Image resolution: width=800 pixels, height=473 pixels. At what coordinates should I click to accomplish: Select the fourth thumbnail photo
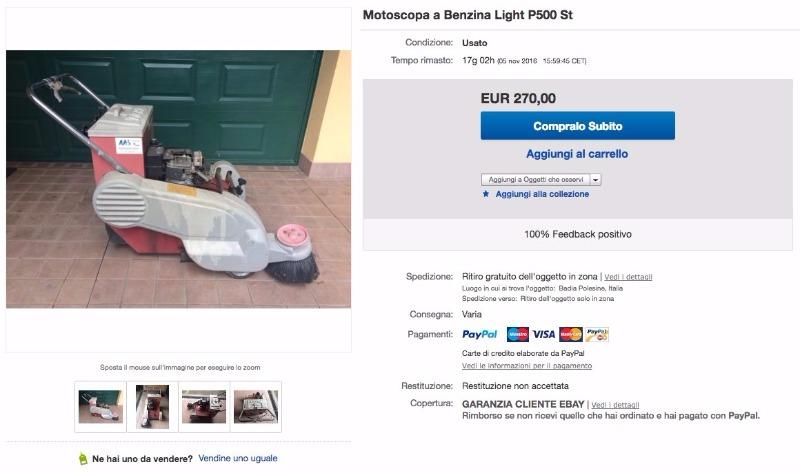coord(256,407)
